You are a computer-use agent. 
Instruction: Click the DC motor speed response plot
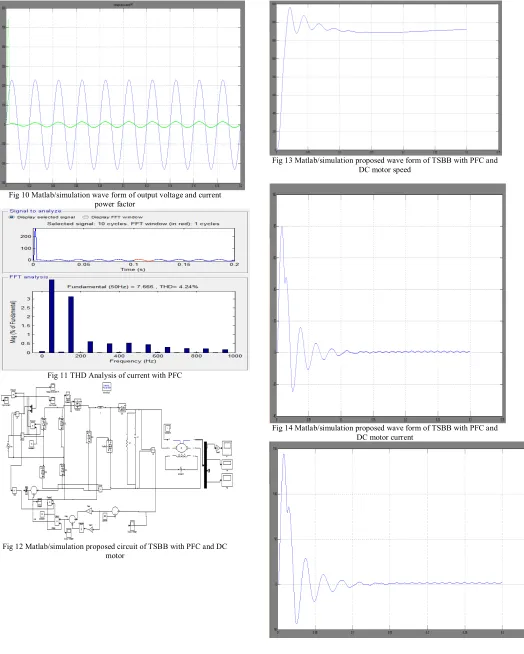pos(388,77)
